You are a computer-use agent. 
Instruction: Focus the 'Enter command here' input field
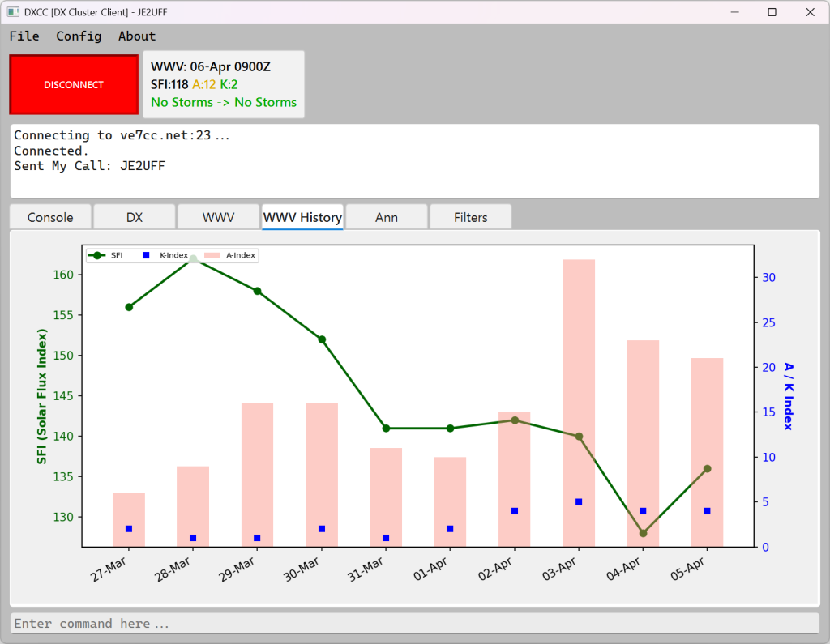point(414,624)
